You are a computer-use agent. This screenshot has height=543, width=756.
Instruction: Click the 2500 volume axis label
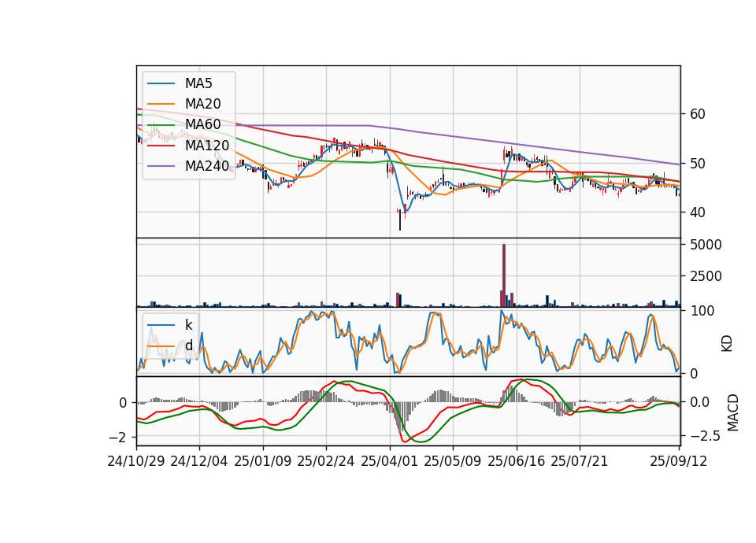[x=706, y=276]
